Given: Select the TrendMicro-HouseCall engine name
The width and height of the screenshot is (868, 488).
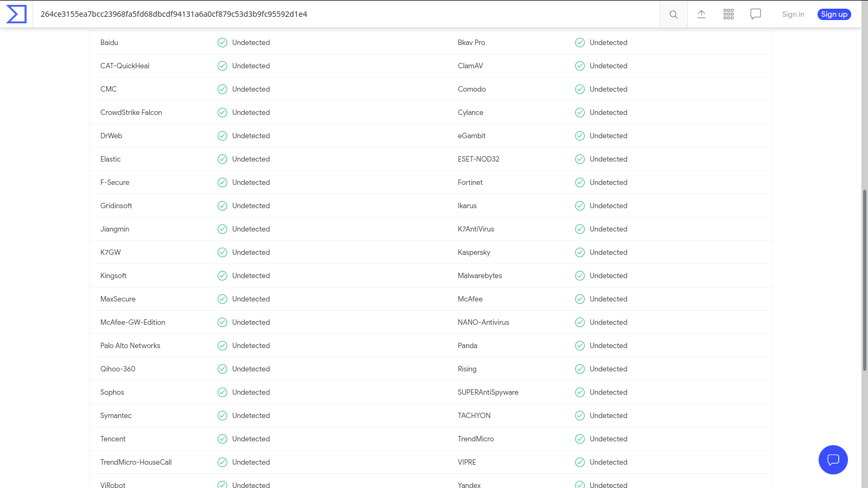Looking at the screenshot, I should coord(136,462).
